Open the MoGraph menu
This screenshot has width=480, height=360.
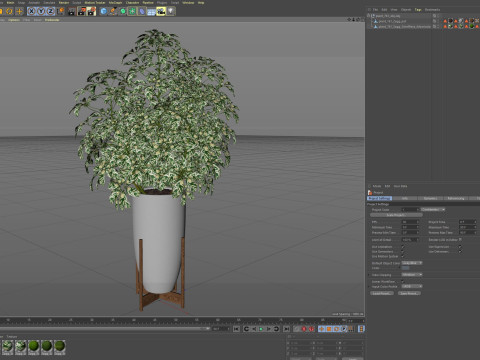coord(115,2)
